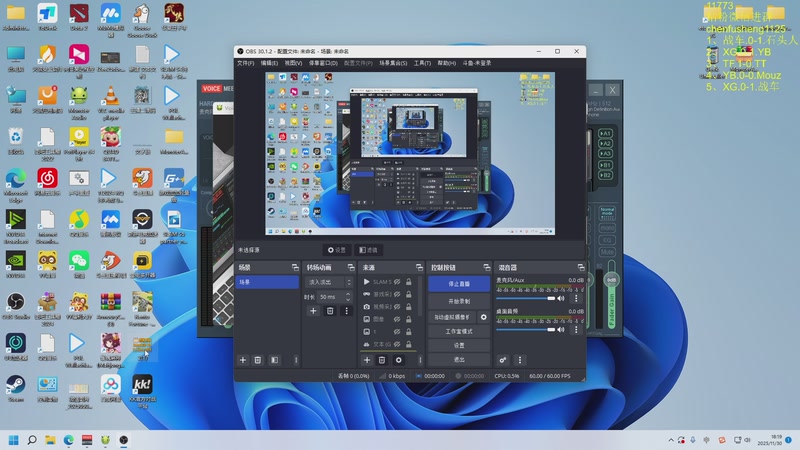
Task: Toggle lock on the 文本 source
Action: click(x=409, y=344)
